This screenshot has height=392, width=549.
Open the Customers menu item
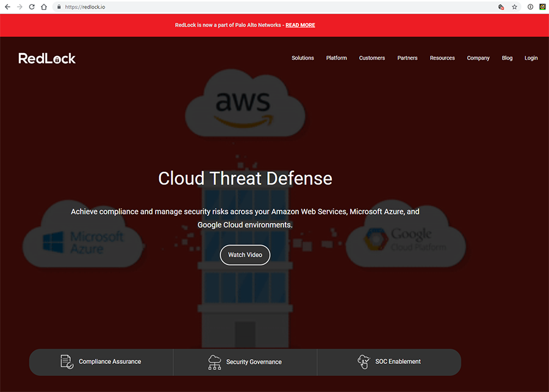372,58
